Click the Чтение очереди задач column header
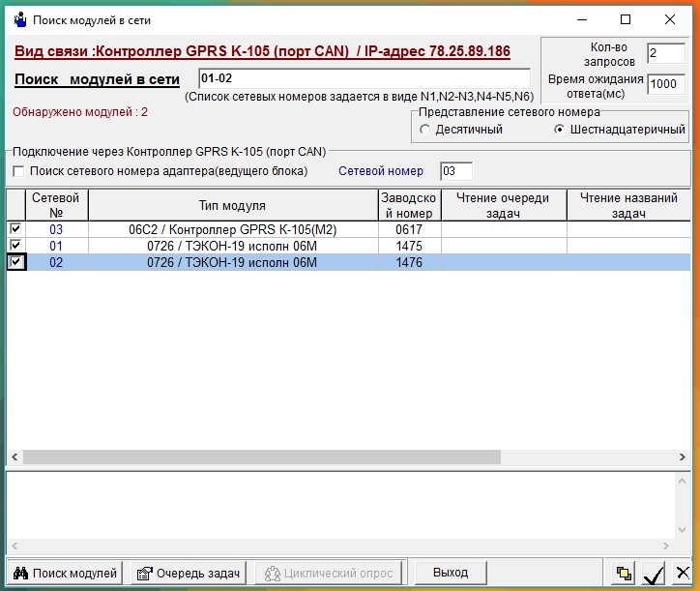 (504, 205)
